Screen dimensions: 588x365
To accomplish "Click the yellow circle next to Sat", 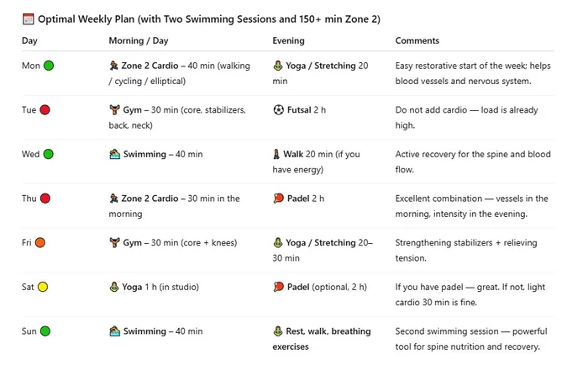I will click(x=43, y=288).
